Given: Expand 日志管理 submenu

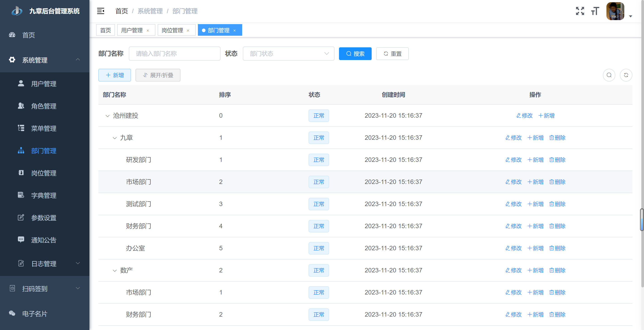Looking at the screenshot, I should tap(44, 264).
